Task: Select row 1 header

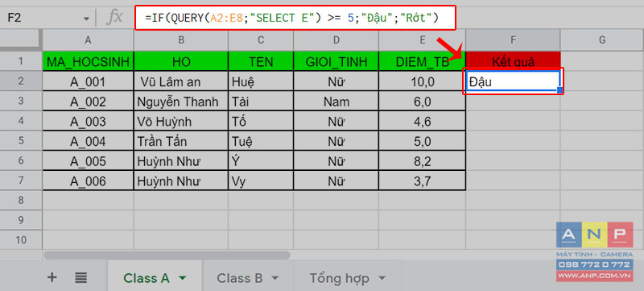Action: (21, 61)
